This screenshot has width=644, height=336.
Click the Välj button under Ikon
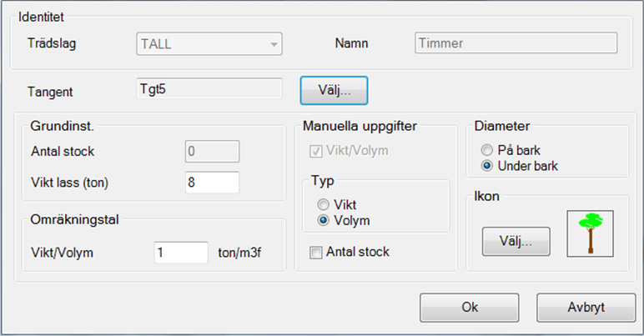click(516, 241)
